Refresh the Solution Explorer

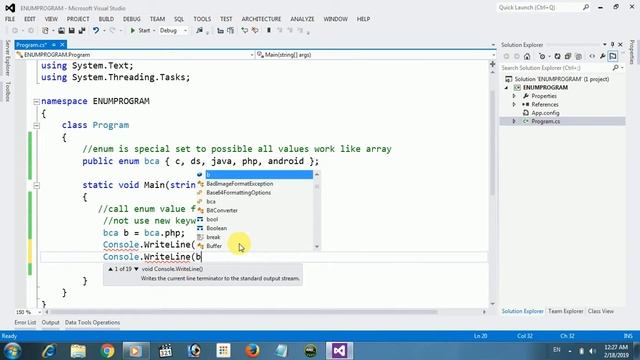[557, 56]
